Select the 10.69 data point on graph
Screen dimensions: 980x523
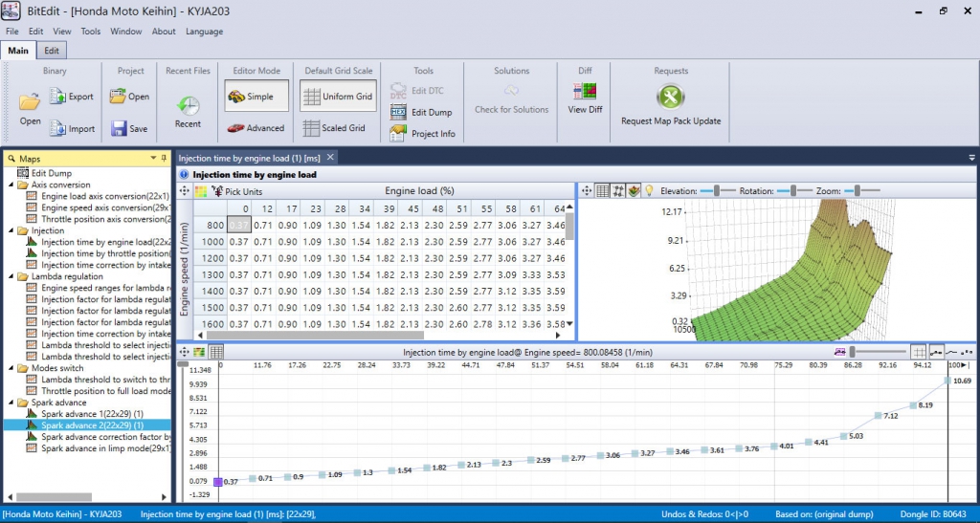[x=948, y=381]
